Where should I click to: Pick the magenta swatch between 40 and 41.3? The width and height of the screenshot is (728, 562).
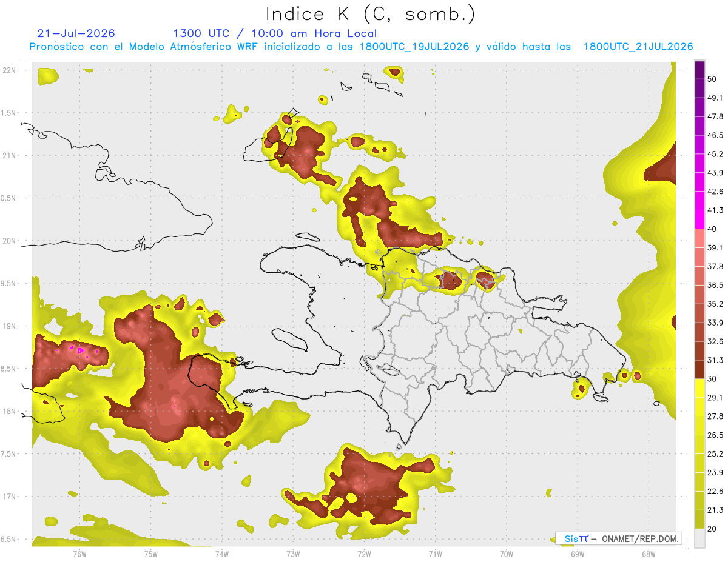(699, 219)
